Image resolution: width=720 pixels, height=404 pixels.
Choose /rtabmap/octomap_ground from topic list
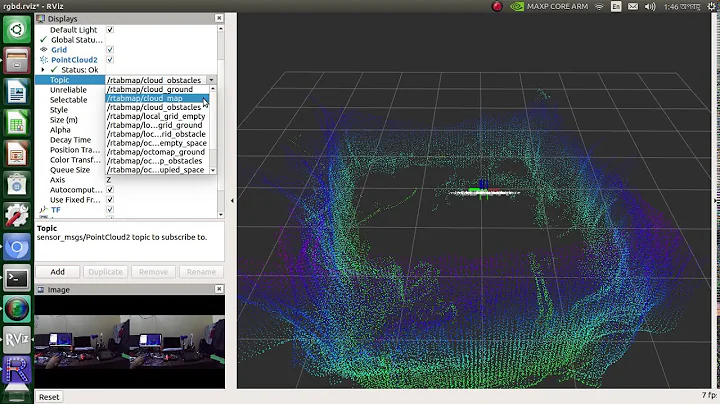point(157,152)
